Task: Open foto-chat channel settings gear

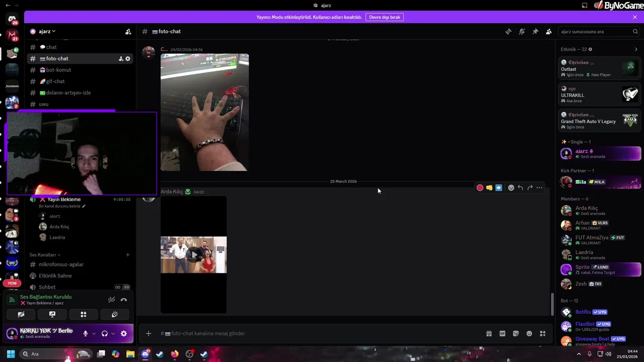Action: 128,59
